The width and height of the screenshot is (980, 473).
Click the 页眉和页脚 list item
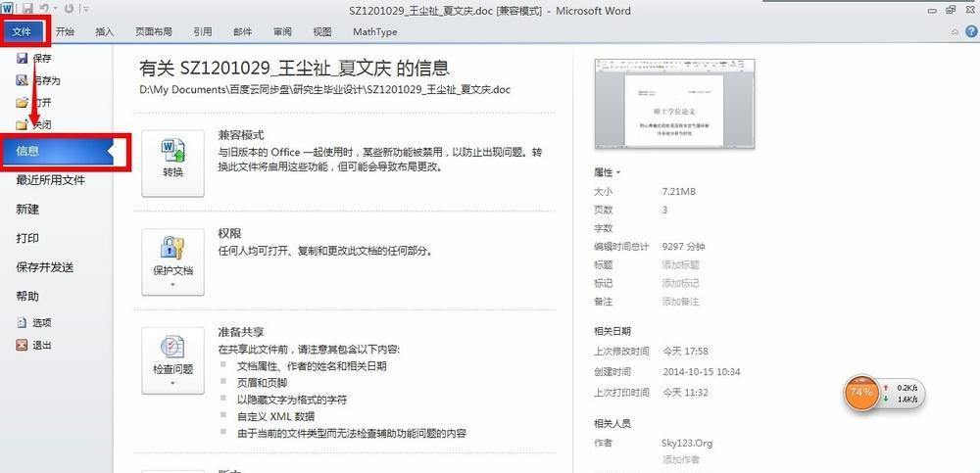[x=263, y=382]
